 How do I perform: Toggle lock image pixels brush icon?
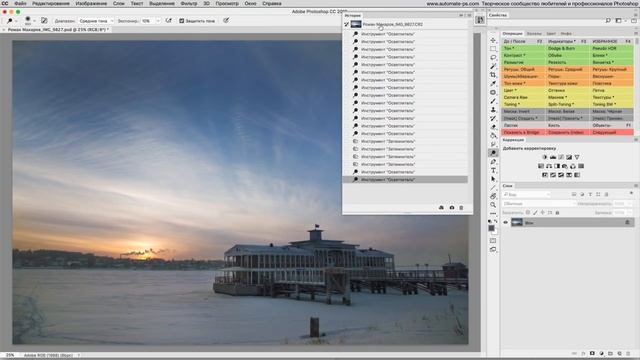535,213
